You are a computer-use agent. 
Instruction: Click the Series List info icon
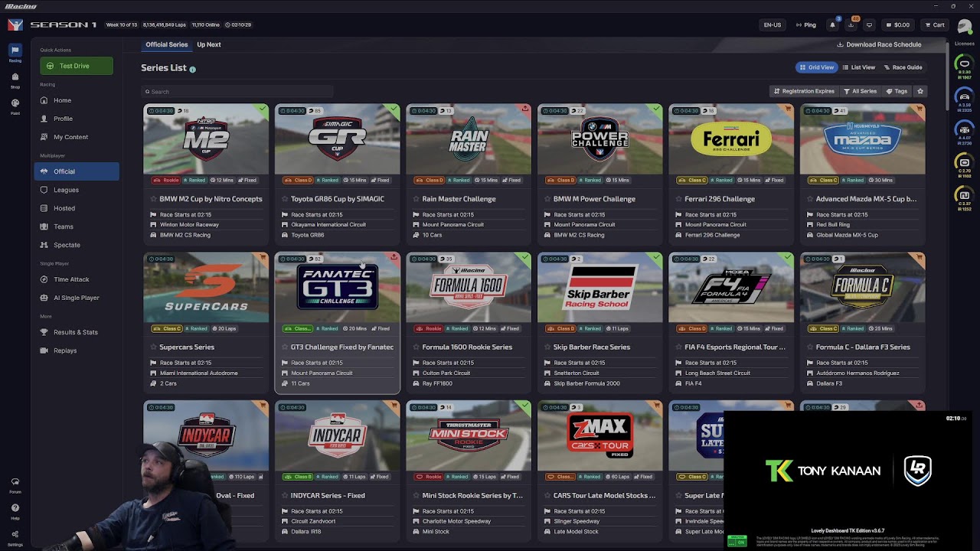[x=192, y=69]
